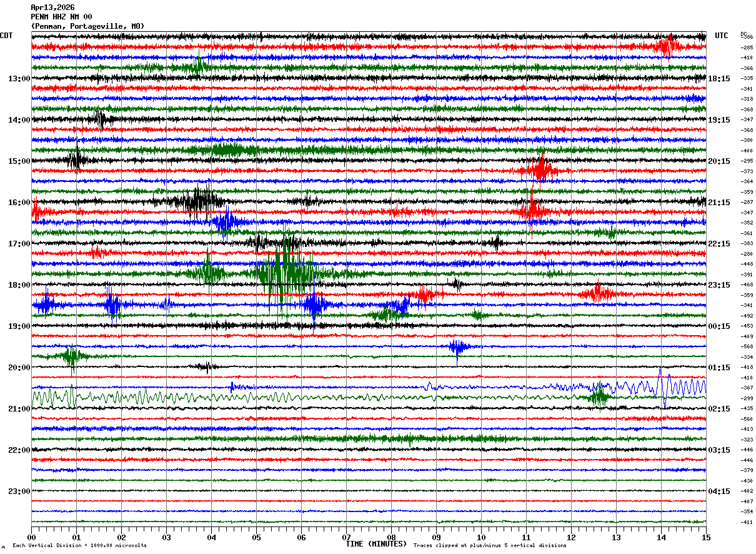Click minute label 15 on time axis
Screen dimensions: 756x554
coord(706,537)
